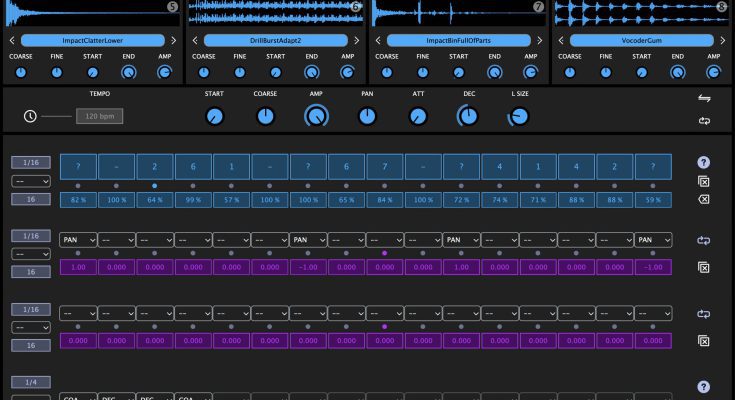Screen dimensions: 735x400
Task: Toggle the purple step dot in the PAN row
Action: click(x=384, y=254)
